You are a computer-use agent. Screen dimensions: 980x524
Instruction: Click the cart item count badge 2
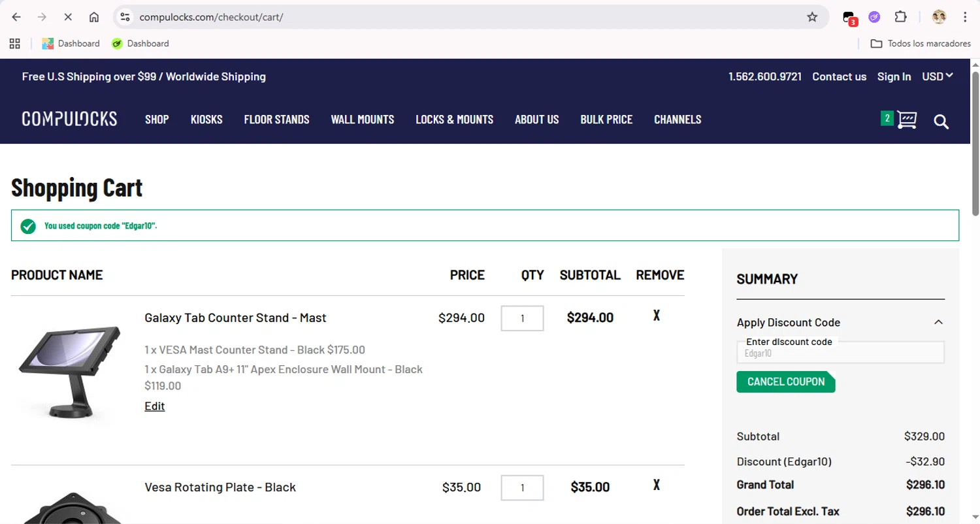tap(887, 118)
